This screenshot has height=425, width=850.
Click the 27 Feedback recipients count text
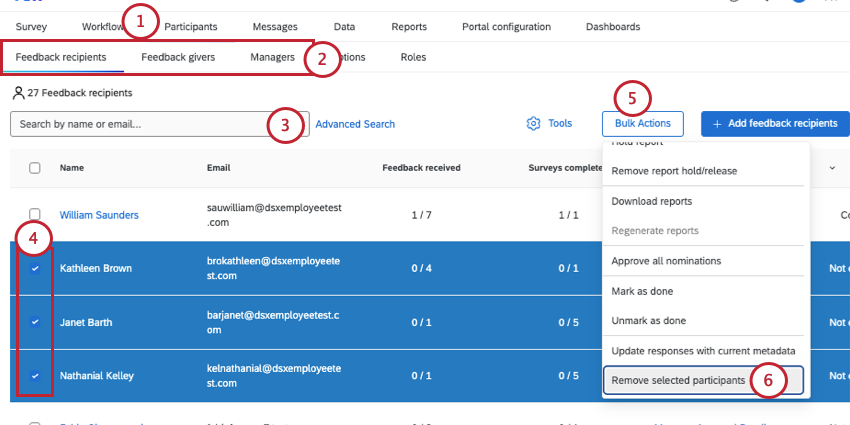pos(80,93)
